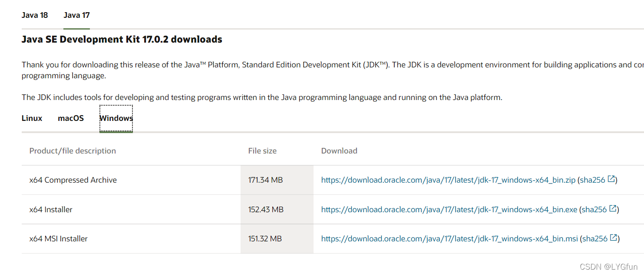
Task: Select the Java 17 tab
Action: pos(76,15)
